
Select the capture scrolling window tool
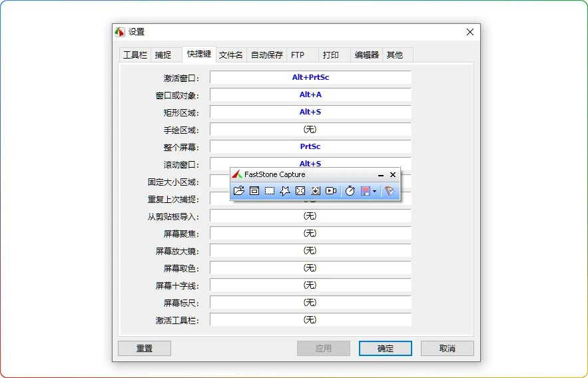[316, 191]
